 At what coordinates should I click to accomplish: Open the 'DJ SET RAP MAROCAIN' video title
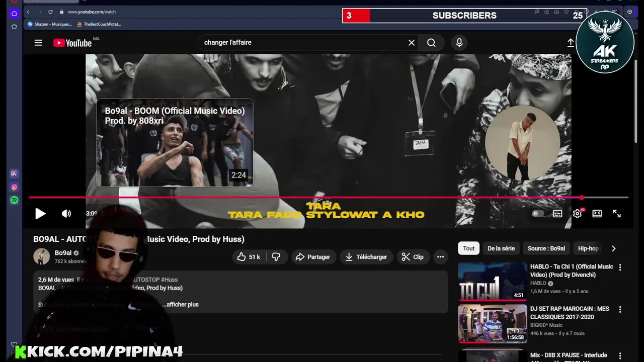pyautogui.click(x=570, y=313)
